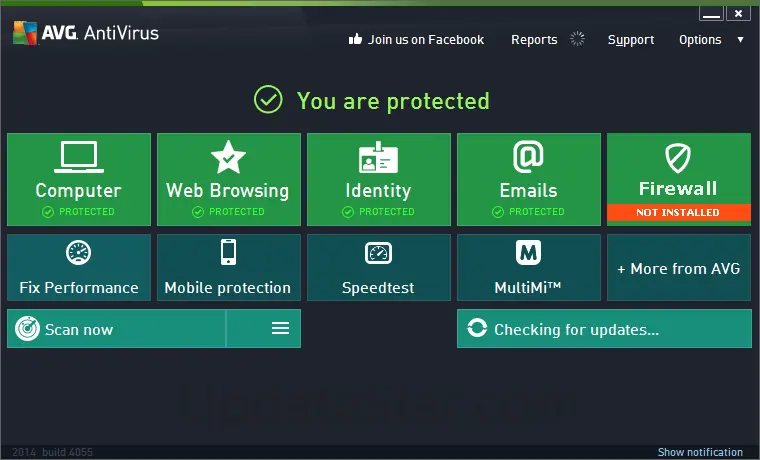
Task: Open the Computer protection tile label
Action: click(x=79, y=190)
